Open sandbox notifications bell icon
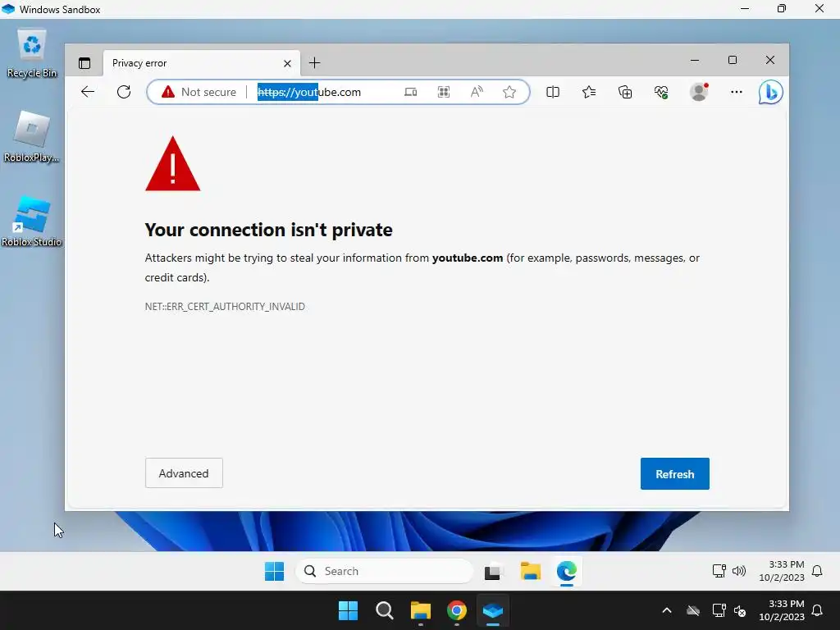The image size is (840, 630). (817, 571)
